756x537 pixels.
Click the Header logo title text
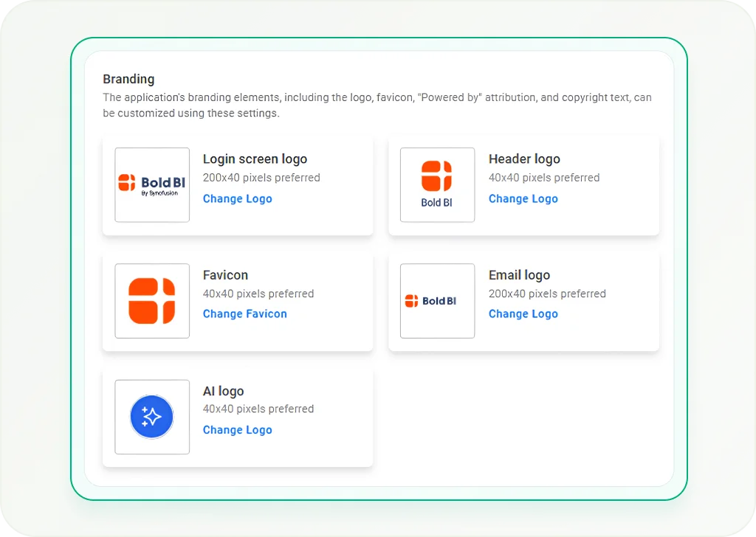tap(525, 159)
